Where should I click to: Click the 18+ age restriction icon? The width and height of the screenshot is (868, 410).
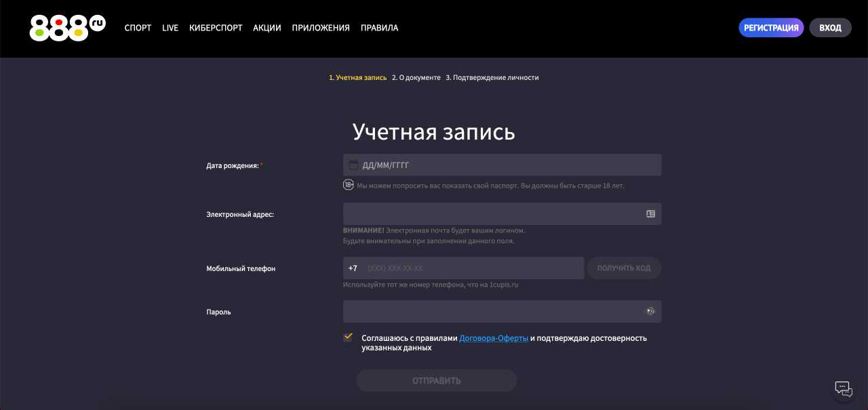click(349, 184)
